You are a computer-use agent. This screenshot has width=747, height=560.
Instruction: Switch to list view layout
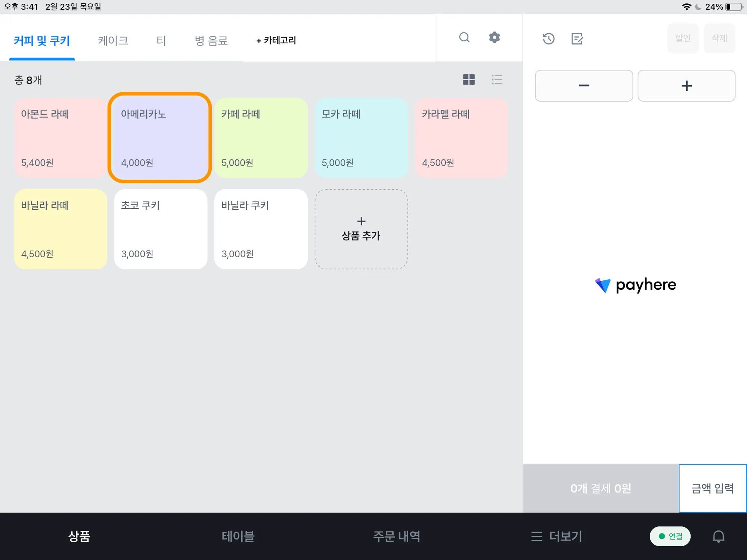point(497,80)
